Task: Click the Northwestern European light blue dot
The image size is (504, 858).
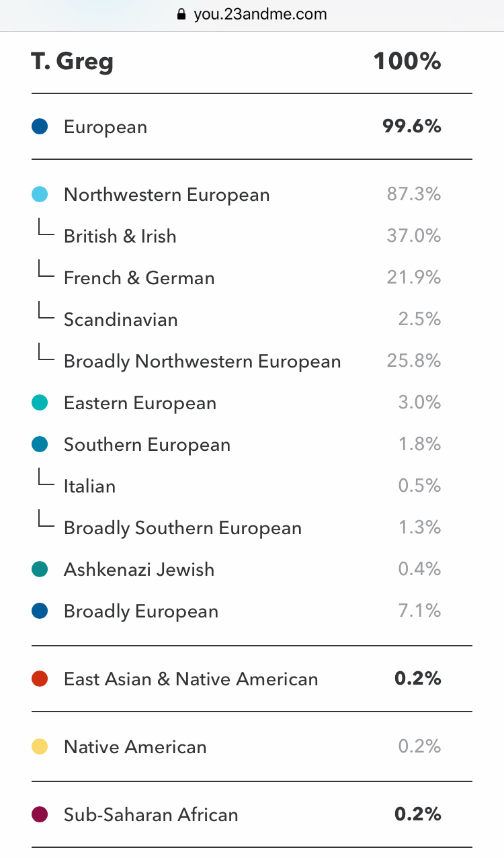Action: pos(40,194)
